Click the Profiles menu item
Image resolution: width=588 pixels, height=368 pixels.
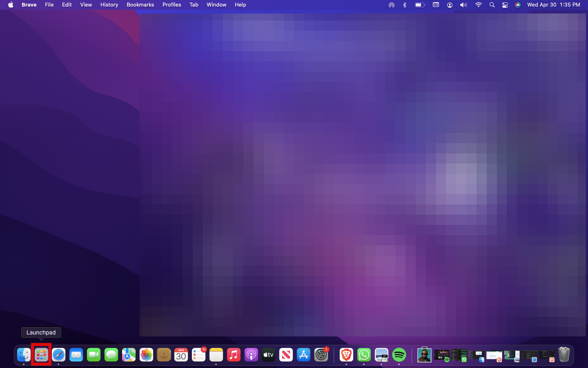coord(171,5)
